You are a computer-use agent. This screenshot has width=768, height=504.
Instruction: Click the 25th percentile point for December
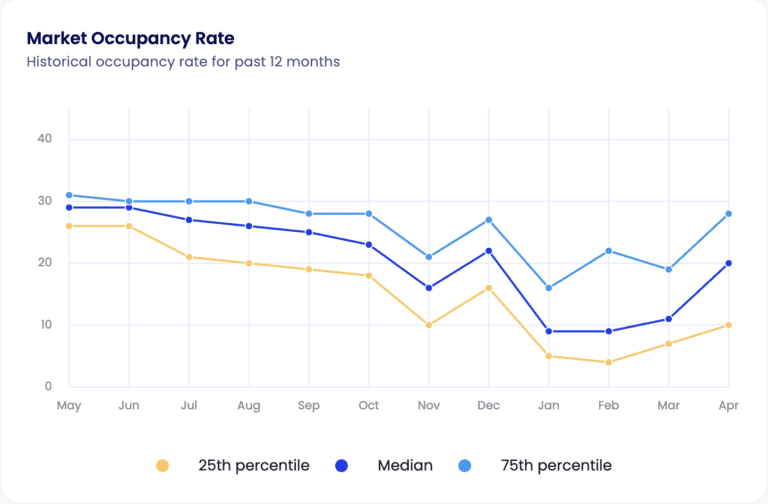[x=489, y=288]
